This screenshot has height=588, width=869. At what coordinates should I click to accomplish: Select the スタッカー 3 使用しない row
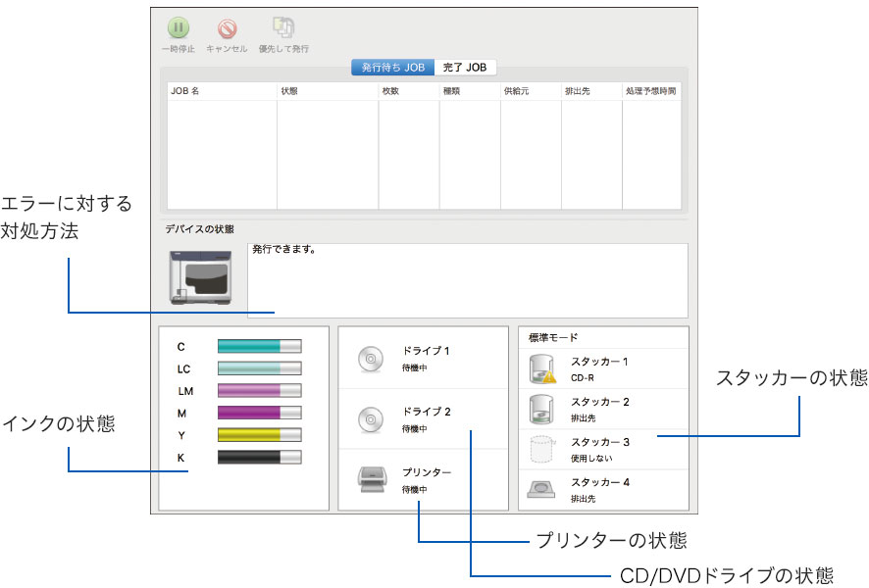[x=603, y=450]
